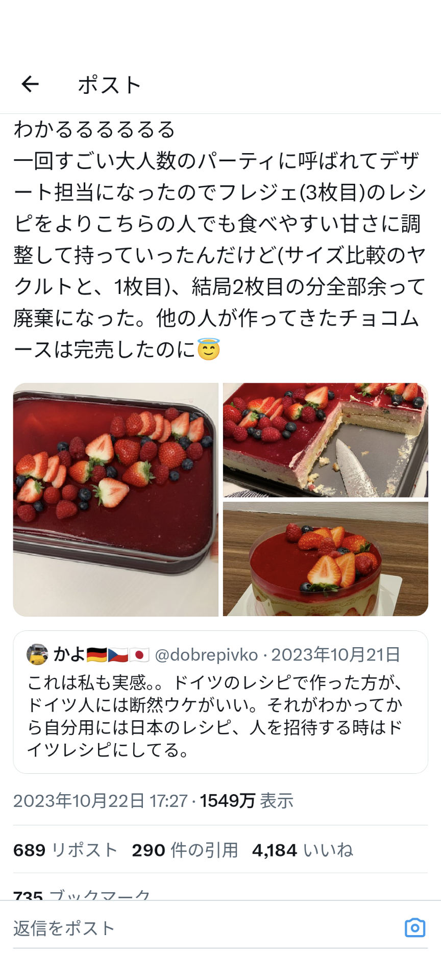This screenshot has width=441, height=980.
Task: Open the @dobrepivko handle in quoted post
Action: point(206,655)
